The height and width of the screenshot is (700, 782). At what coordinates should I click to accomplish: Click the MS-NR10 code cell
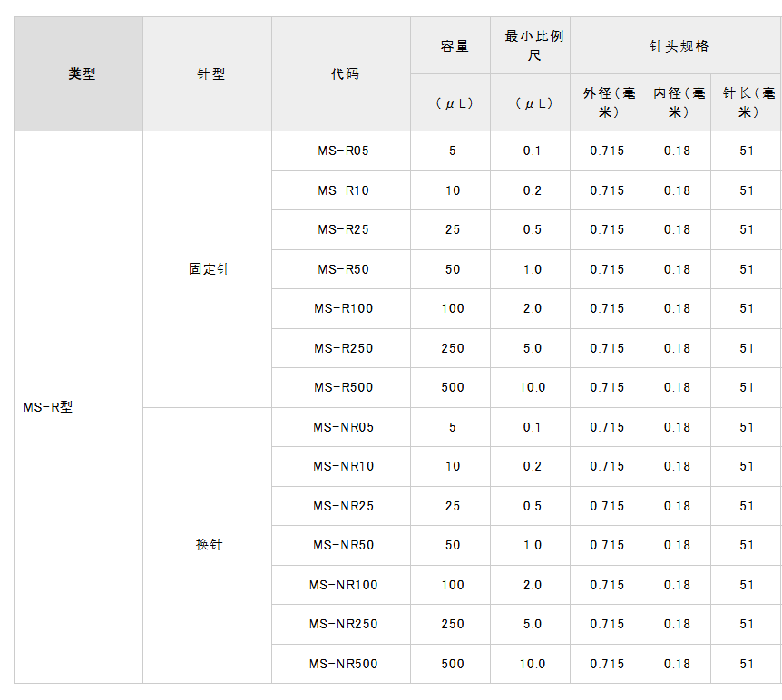click(x=343, y=467)
